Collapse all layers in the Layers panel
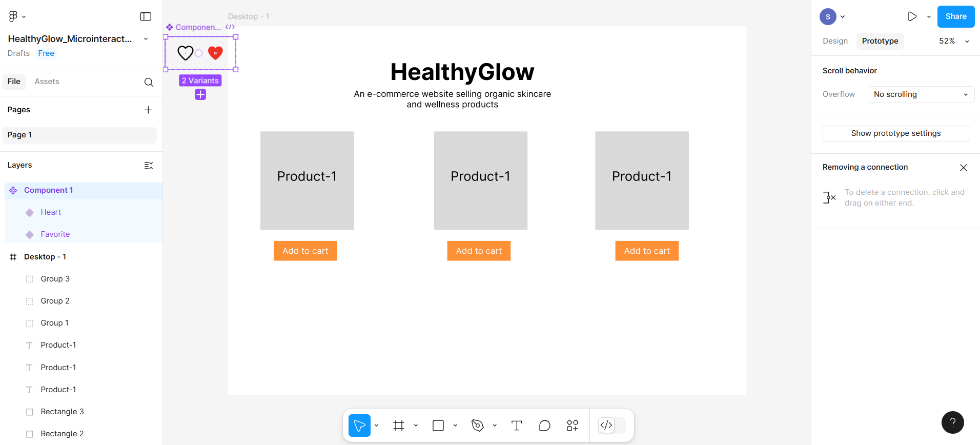980x445 pixels. tap(149, 165)
